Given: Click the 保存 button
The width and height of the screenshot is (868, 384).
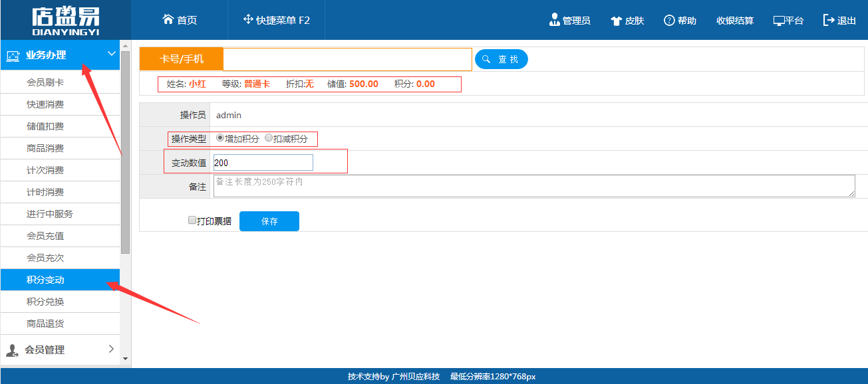Looking at the screenshot, I should click(x=269, y=221).
